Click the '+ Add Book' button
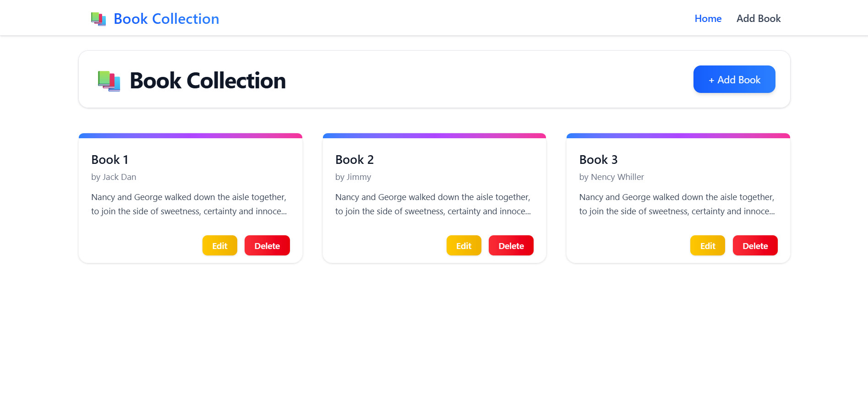 [x=734, y=79]
